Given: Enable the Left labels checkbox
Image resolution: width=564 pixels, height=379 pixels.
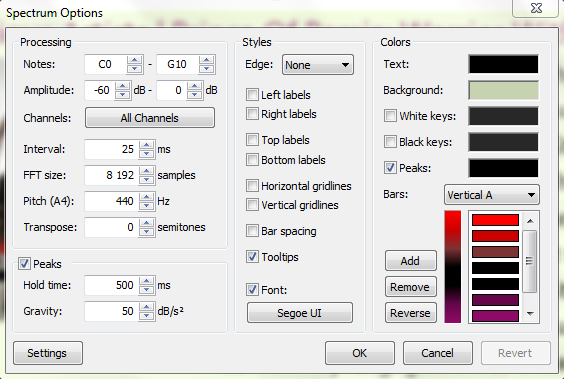Looking at the screenshot, I should tap(252, 95).
